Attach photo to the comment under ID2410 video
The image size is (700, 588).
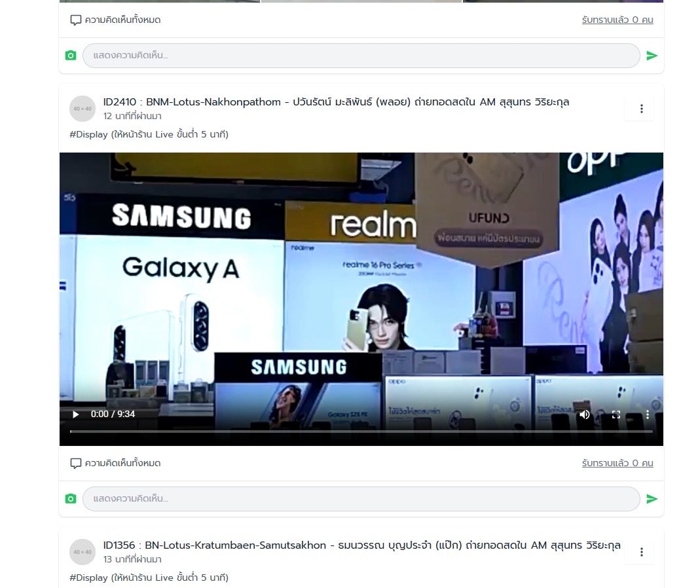pyautogui.click(x=71, y=499)
